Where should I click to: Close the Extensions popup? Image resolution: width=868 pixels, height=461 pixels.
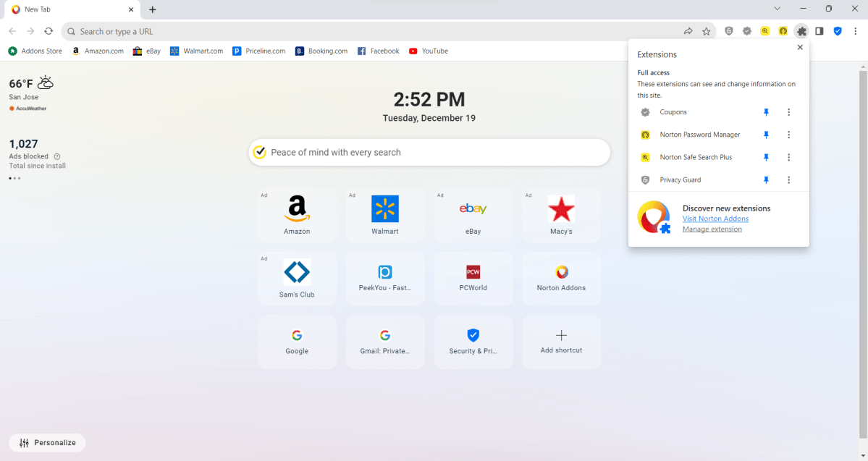800,48
